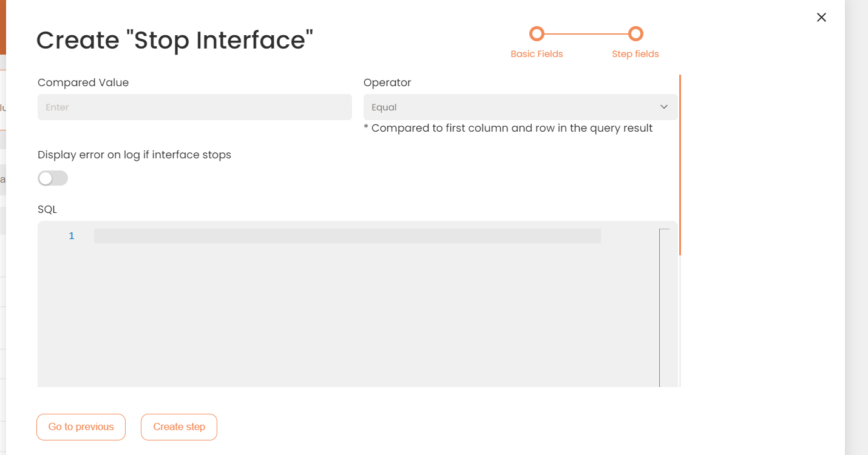Click the Display error on log label
Image resolution: width=868 pixels, height=455 pixels.
coord(134,155)
